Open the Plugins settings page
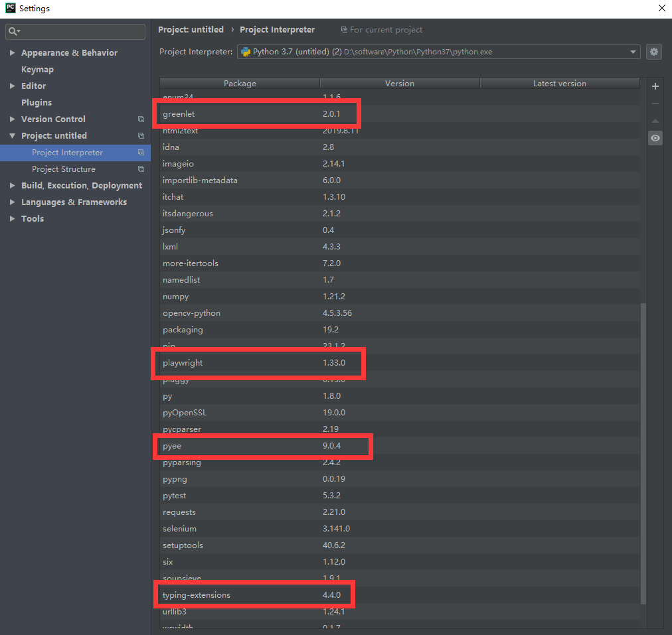 click(x=37, y=103)
